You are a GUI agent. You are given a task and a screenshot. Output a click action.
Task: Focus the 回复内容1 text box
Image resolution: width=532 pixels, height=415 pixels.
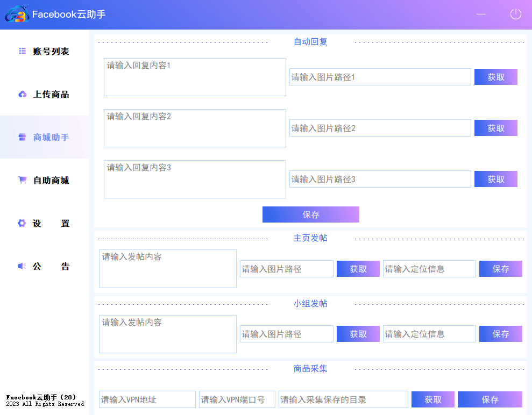[195, 77]
